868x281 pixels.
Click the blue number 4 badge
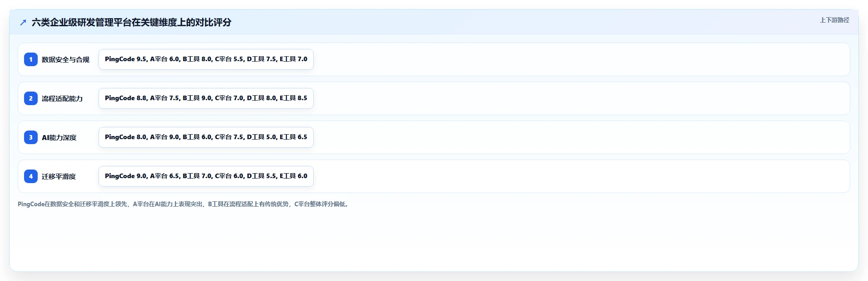[x=31, y=176]
